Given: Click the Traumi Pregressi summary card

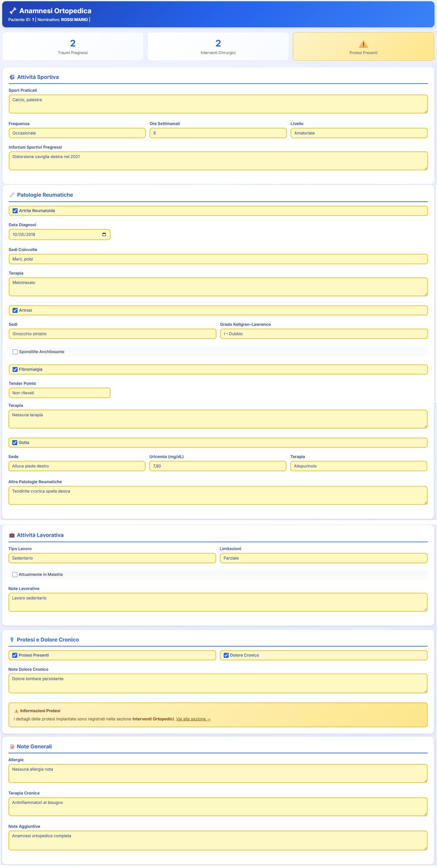Looking at the screenshot, I should click(73, 46).
